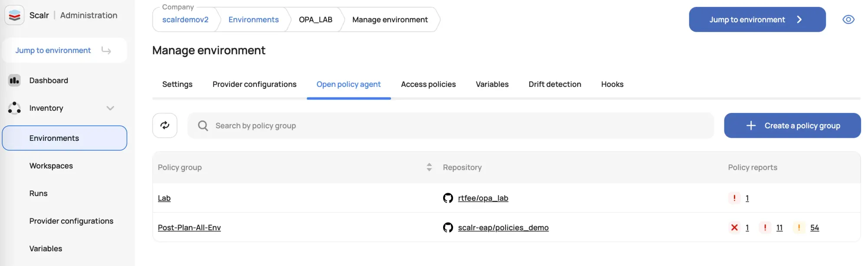
Task: Open the Jump to environment sidebar selector
Action: click(x=64, y=50)
